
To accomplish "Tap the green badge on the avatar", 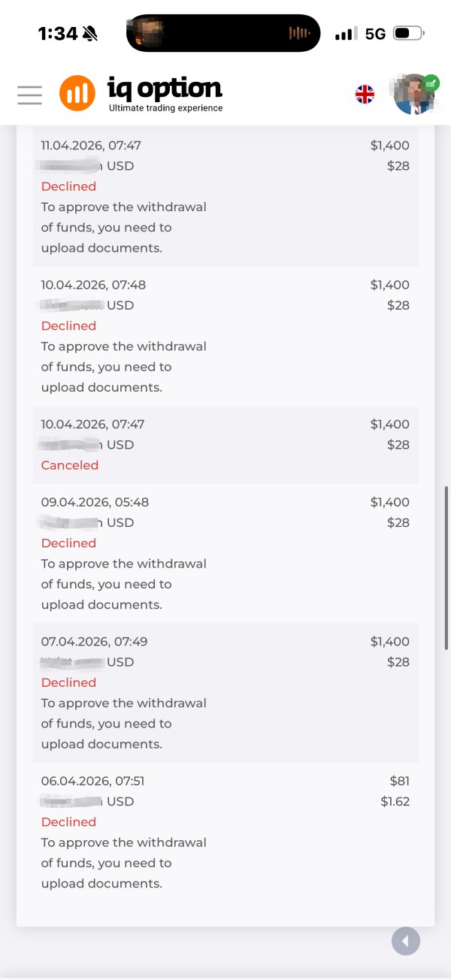I will [431, 83].
